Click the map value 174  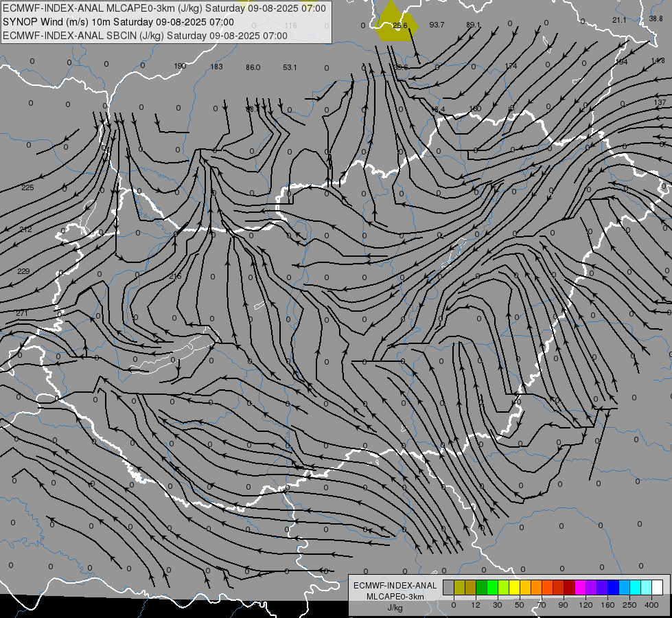click(x=511, y=66)
